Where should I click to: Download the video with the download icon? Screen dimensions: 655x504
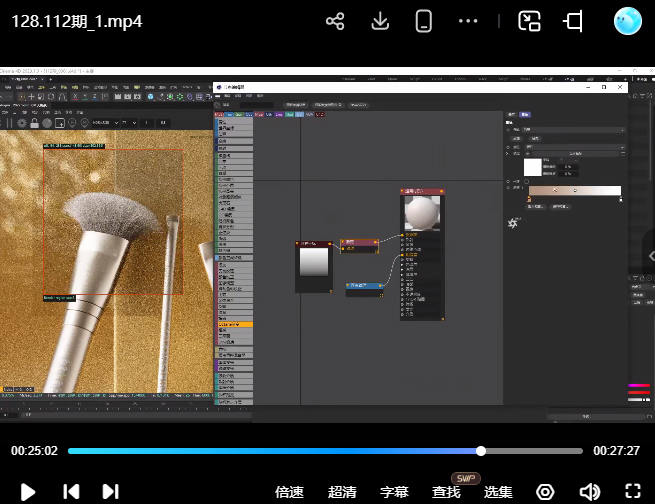coord(380,21)
